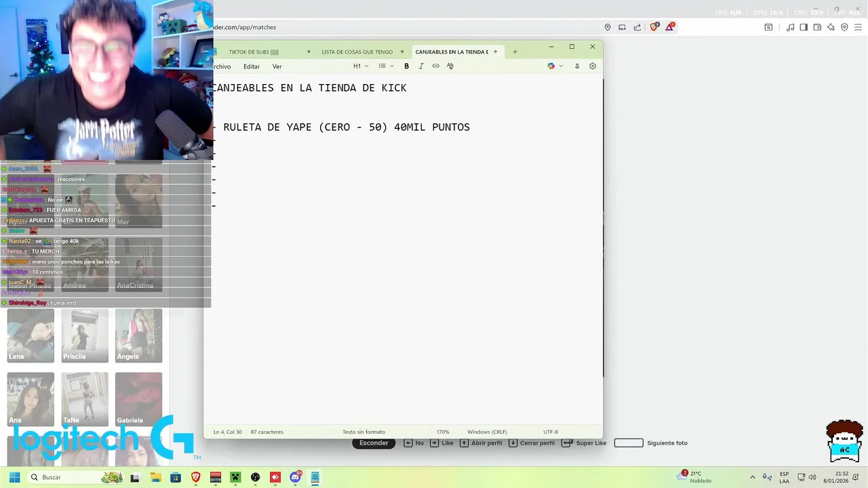Open the match thumbnail named Angela
Viewport: 868px width, 488px height.
point(138,336)
